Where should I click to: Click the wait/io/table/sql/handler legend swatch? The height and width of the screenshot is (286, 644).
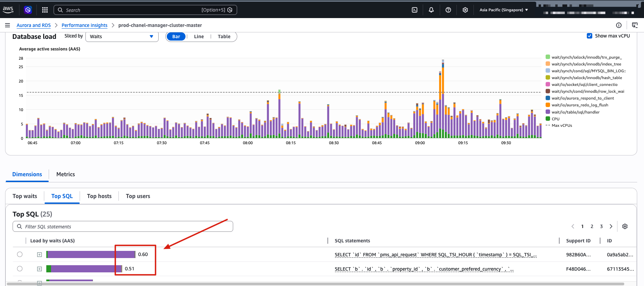[548, 112]
